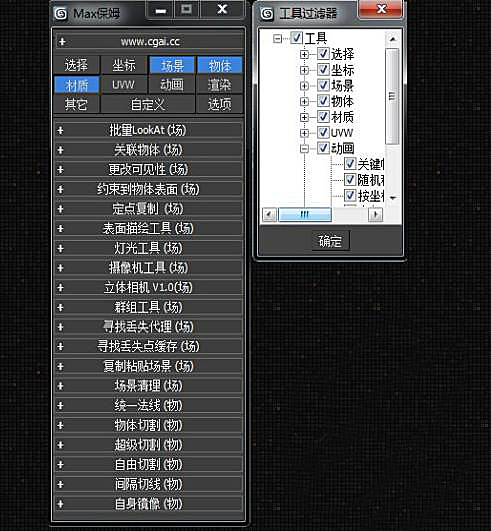491x531 pixels.
Task: Uncheck the 选择 checkbox in the filter tree
Action: 323,54
